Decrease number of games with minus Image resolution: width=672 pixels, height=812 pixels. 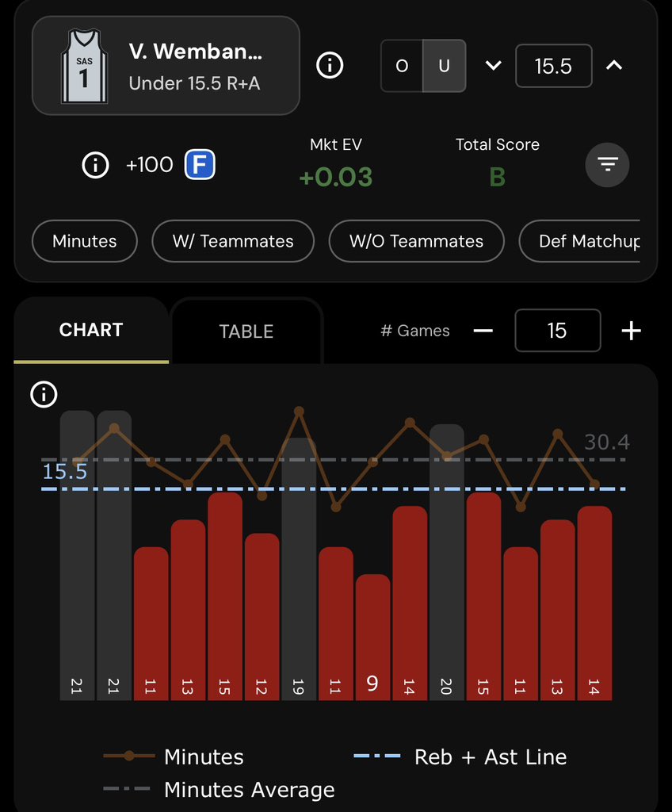pyautogui.click(x=483, y=331)
